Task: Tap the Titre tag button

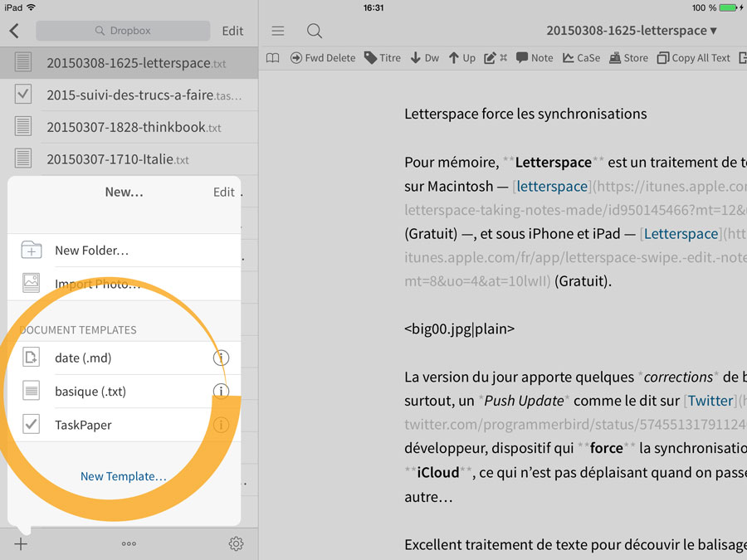Action: click(383, 58)
